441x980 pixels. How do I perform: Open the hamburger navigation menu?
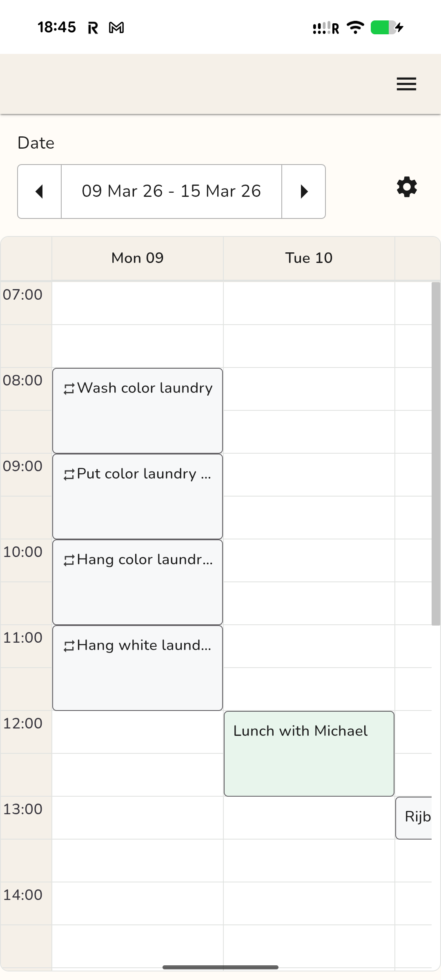click(406, 84)
